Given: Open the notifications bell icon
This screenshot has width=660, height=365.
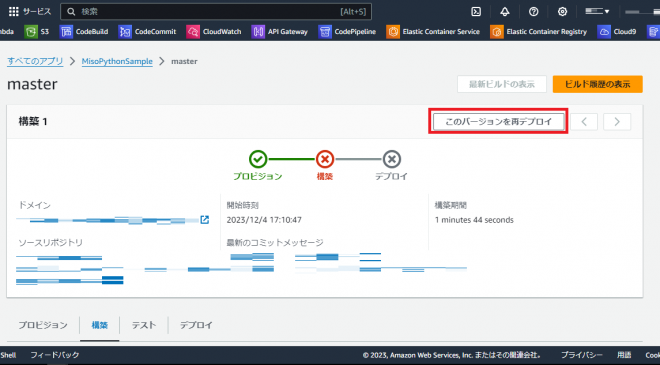Looking at the screenshot, I should [x=505, y=12].
